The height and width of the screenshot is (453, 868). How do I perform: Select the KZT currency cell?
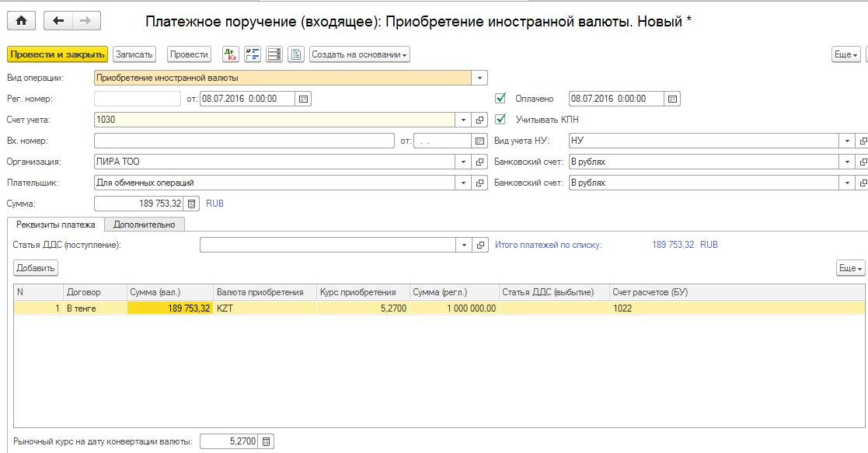pyautogui.click(x=265, y=308)
